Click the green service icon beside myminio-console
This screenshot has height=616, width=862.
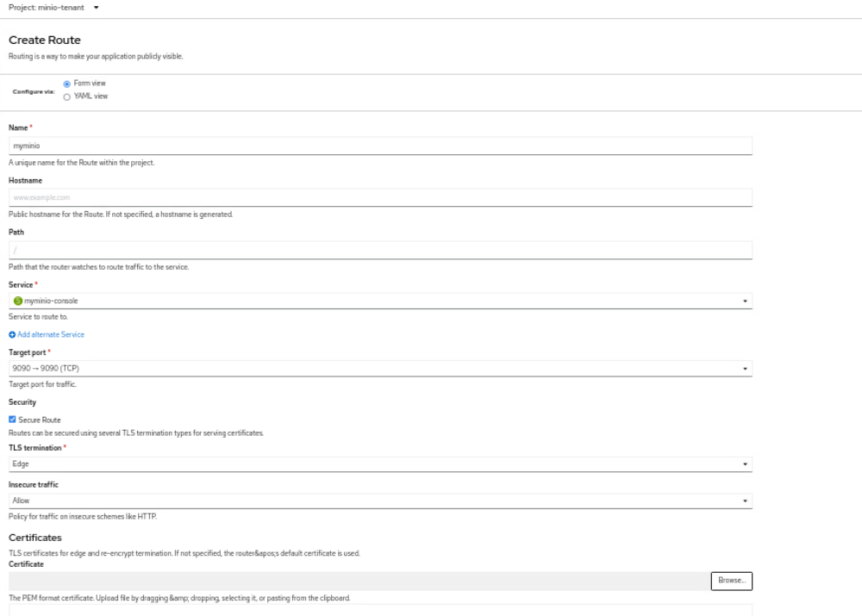point(17,301)
